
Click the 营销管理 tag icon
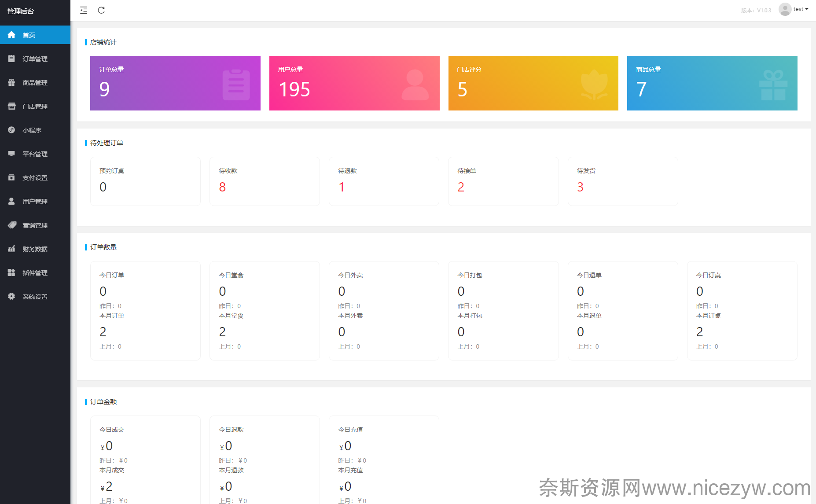coord(12,225)
